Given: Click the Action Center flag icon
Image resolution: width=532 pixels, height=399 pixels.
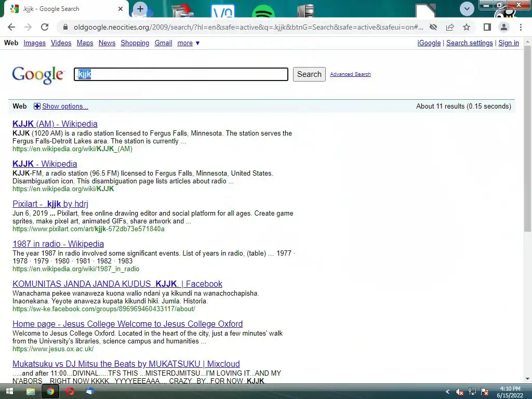Looking at the screenshot, I should (485, 392).
